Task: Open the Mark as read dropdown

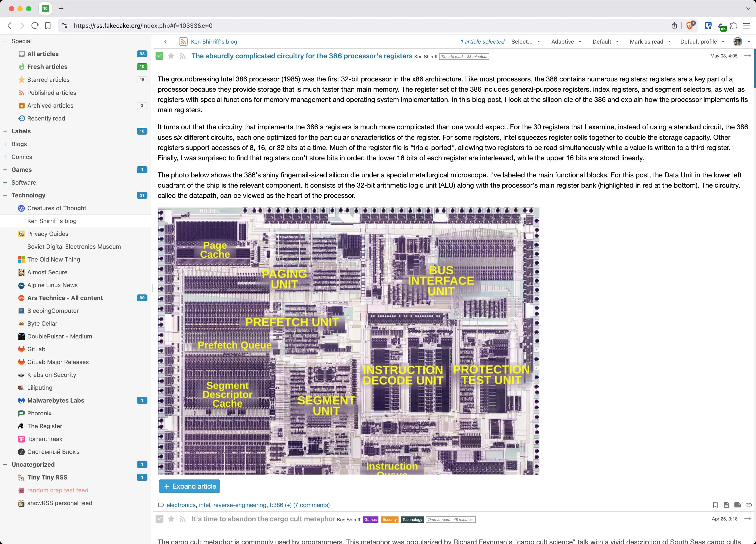Action: (x=650, y=42)
